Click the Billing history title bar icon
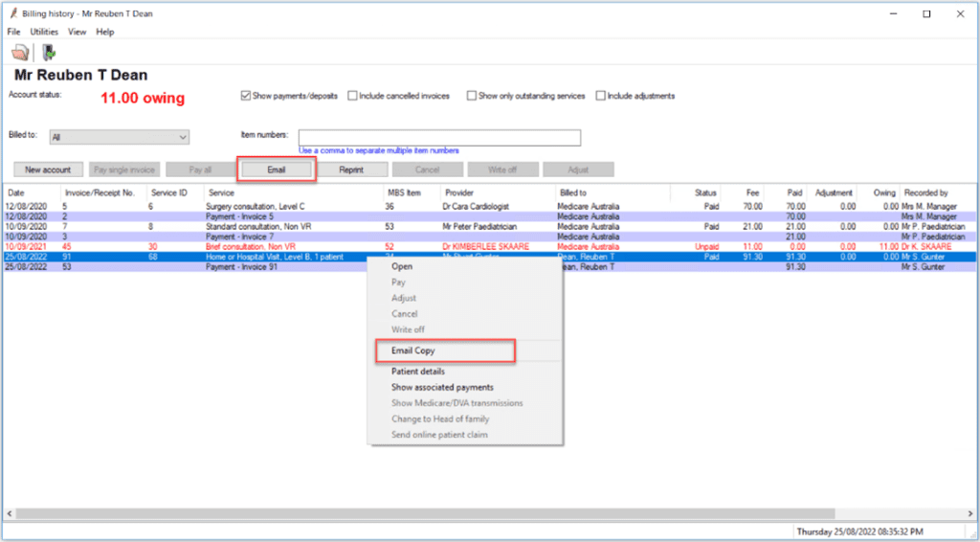The width and height of the screenshot is (980, 542). point(11,13)
